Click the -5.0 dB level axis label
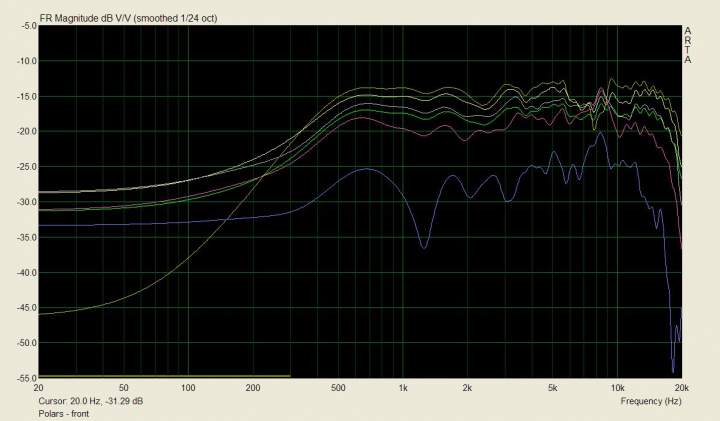 tap(22, 26)
